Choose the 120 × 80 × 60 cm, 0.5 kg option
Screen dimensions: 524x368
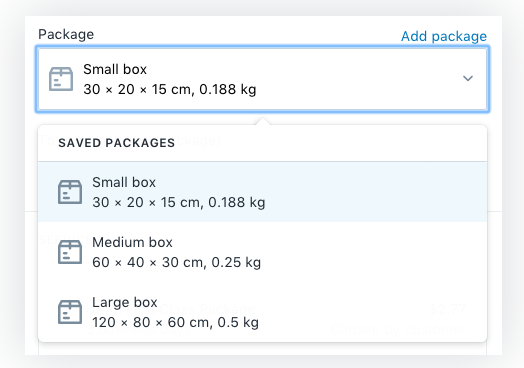tap(175, 322)
